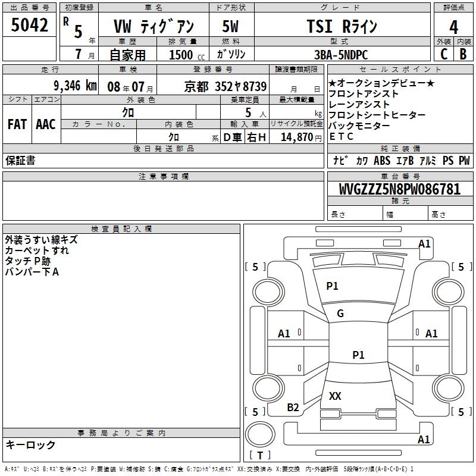Click the FAT shift type cell

(x=17, y=124)
